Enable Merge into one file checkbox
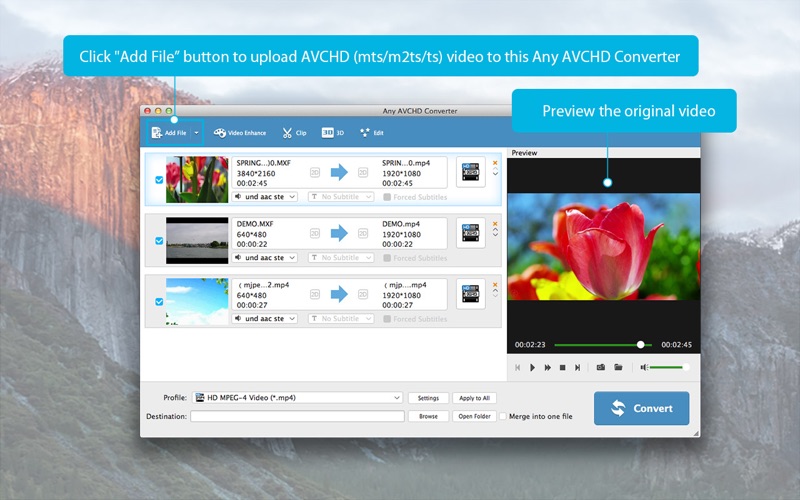 click(503, 416)
